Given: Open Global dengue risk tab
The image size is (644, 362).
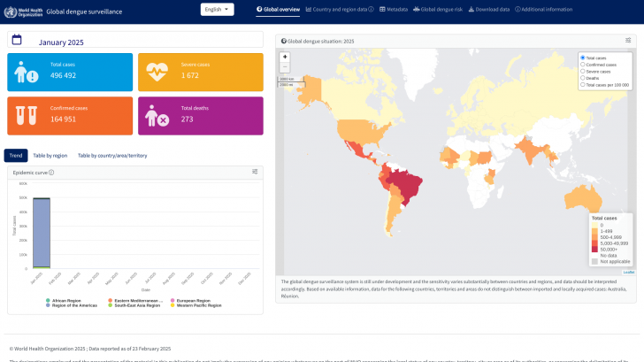Looking at the screenshot, I should coord(438,10).
